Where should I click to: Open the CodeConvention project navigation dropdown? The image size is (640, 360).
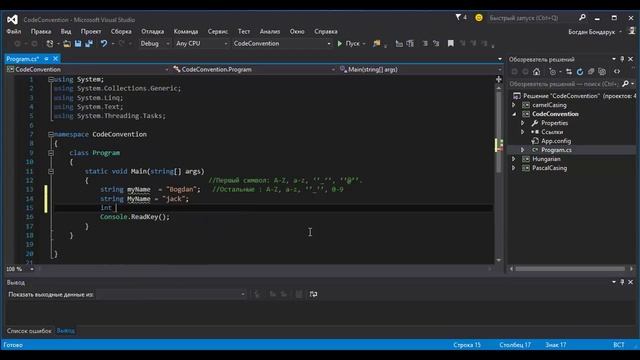click(x=87, y=70)
